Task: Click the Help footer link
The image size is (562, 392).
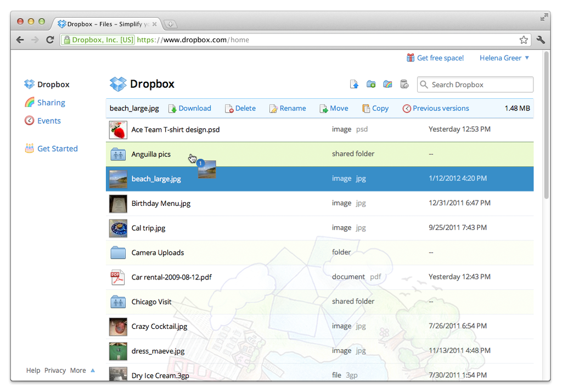Action: [33, 371]
